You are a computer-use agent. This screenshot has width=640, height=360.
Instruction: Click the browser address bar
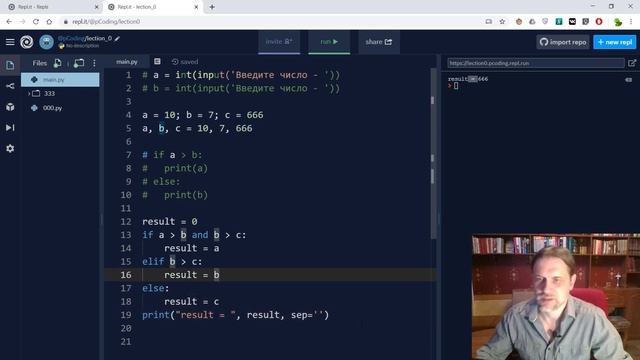pyautogui.click(x=269, y=22)
